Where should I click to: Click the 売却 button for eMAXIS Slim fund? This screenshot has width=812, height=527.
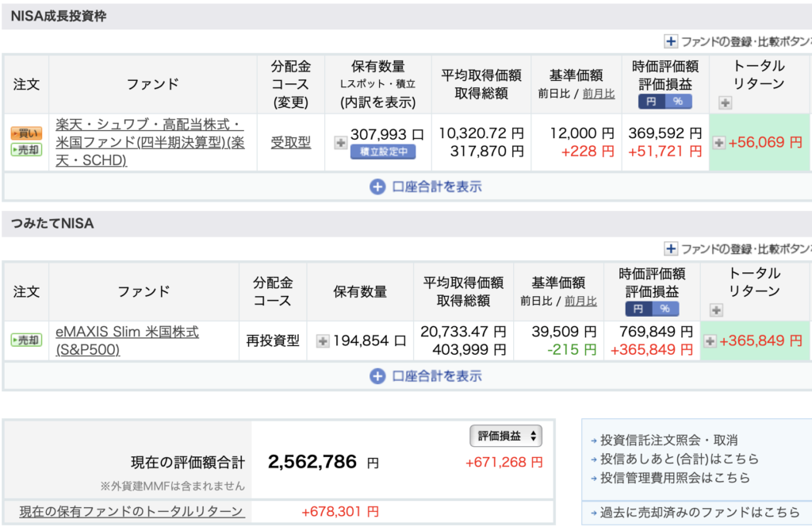coord(25,340)
